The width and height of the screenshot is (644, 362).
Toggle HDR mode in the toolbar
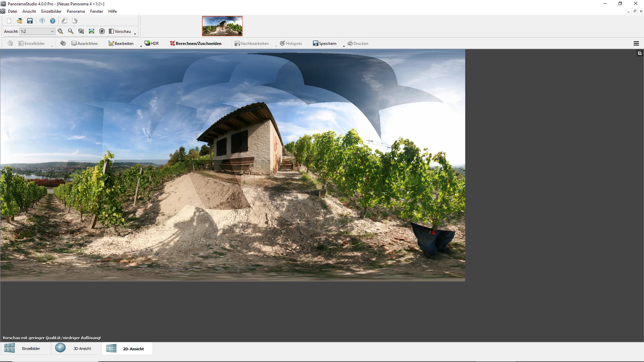point(152,43)
